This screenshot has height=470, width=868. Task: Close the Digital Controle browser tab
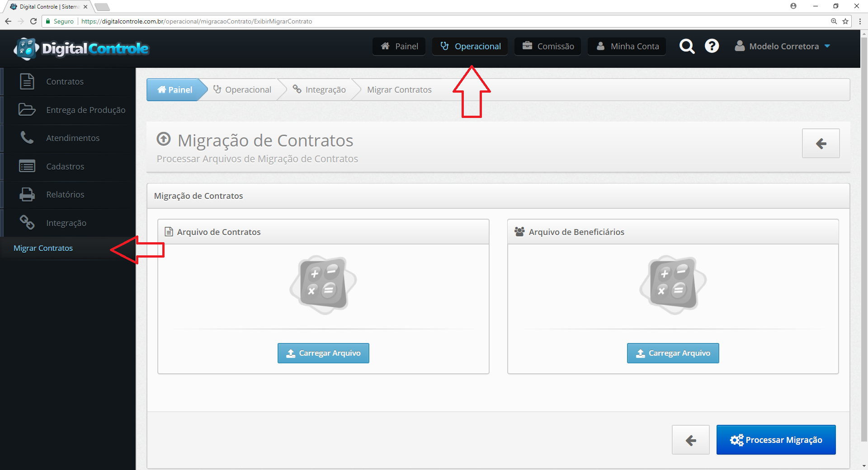point(85,7)
